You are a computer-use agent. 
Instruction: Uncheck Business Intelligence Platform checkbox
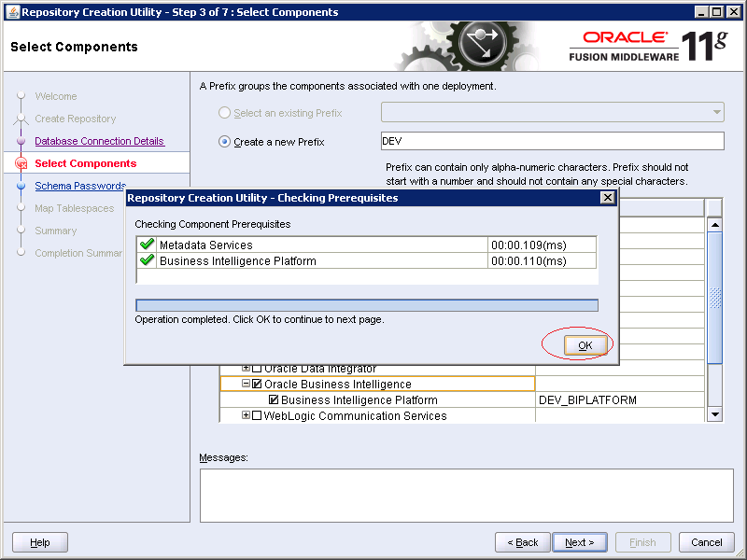[x=274, y=399]
